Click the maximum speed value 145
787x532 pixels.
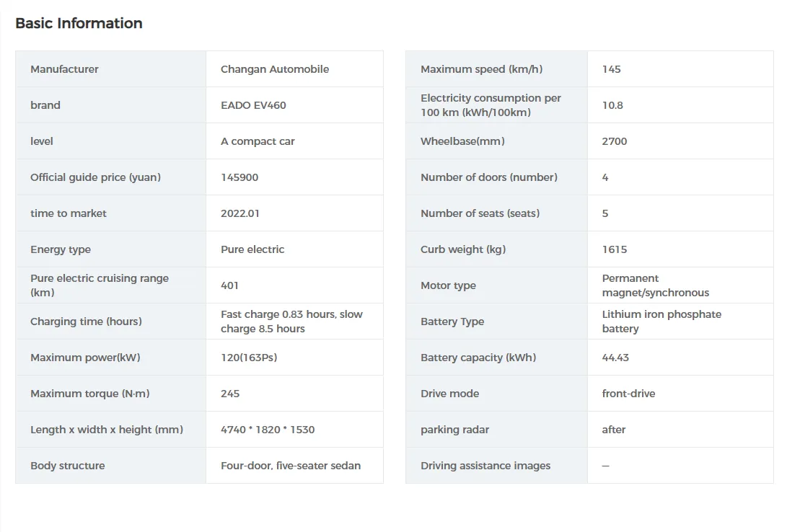tap(611, 69)
